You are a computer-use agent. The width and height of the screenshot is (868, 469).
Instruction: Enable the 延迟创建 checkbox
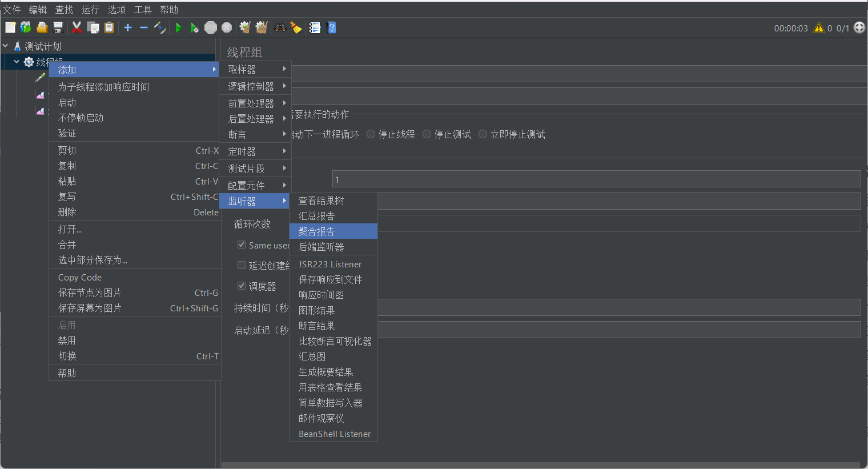pyautogui.click(x=242, y=265)
